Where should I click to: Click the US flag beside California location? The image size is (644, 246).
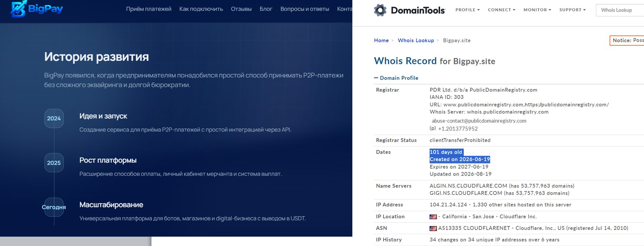coord(433,217)
